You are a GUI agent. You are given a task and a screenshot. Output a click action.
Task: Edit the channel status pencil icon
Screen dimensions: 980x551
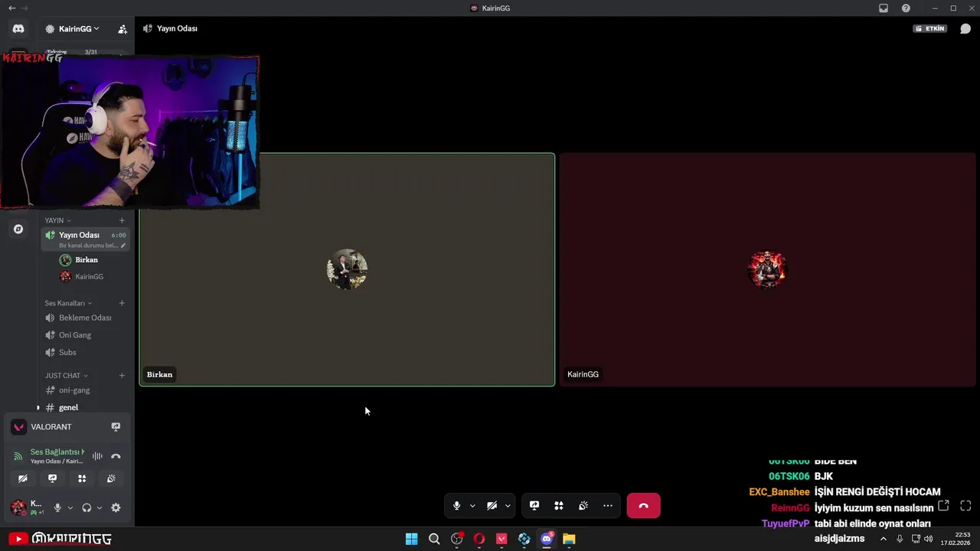pyautogui.click(x=123, y=246)
